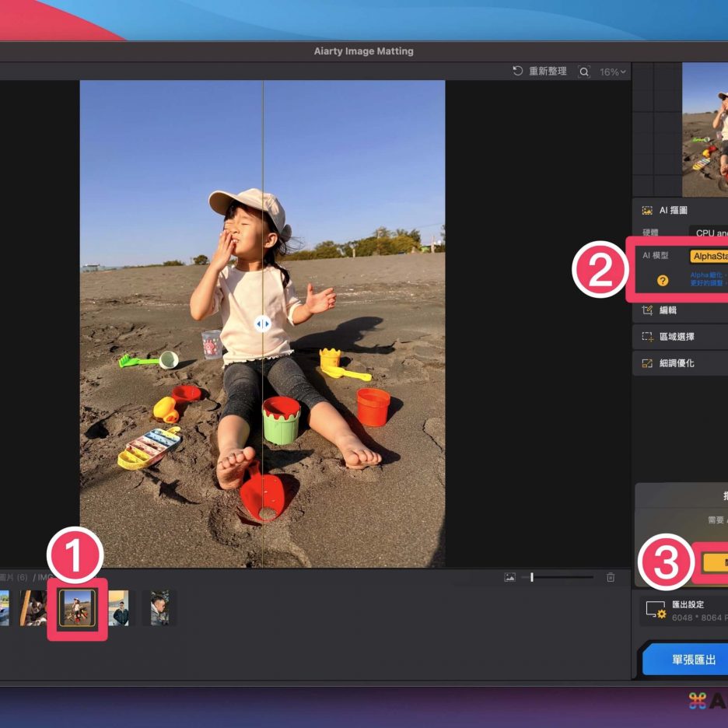
Task: Open the 編輯 edit section
Action: pos(667,310)
